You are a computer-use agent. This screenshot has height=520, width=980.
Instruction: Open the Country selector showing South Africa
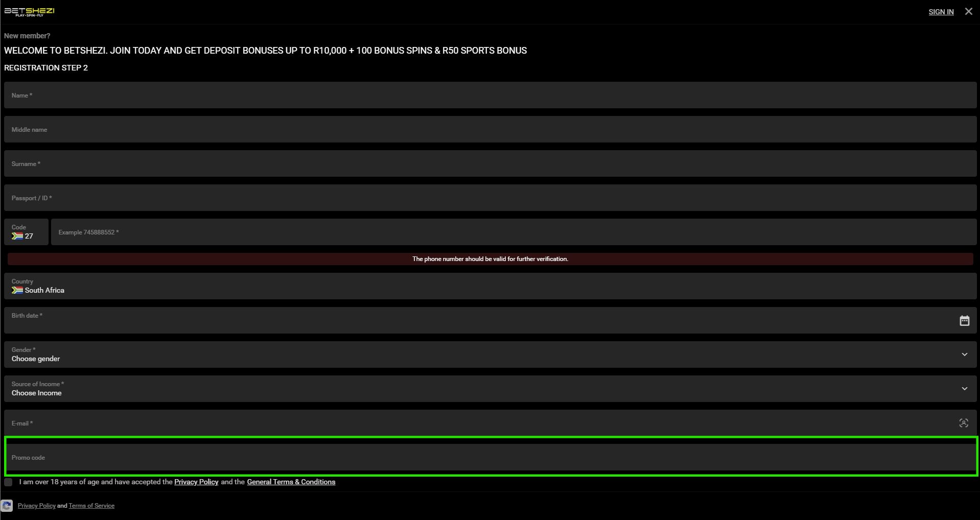point(490,286)
